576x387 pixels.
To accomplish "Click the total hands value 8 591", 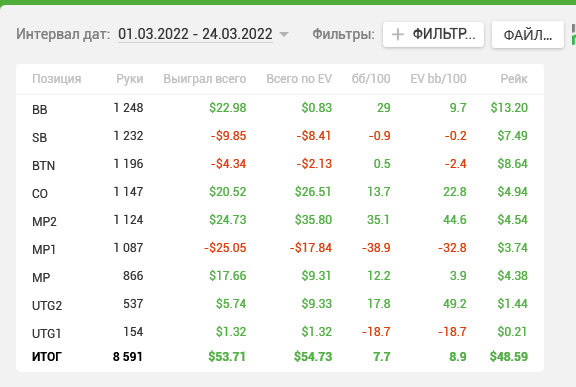I will pos(127,357).
